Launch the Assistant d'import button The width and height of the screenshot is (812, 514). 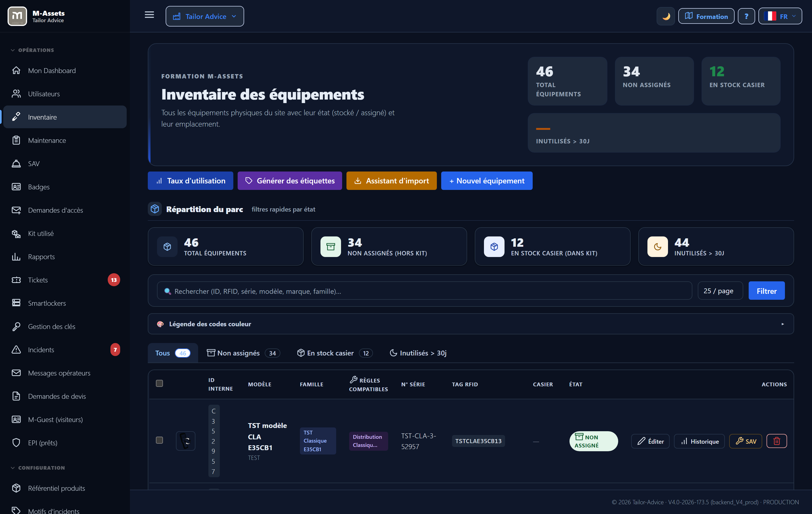pos(391,181)
